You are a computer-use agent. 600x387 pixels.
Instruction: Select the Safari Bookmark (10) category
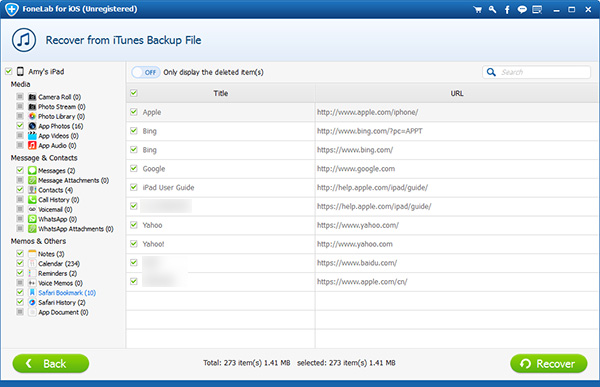pyautogui.click(x=67, y=293)
